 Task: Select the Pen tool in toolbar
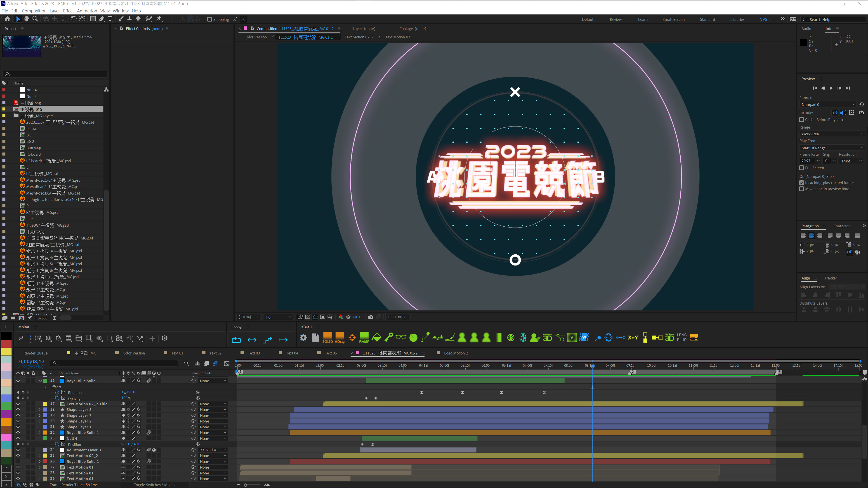coord(101,19)
